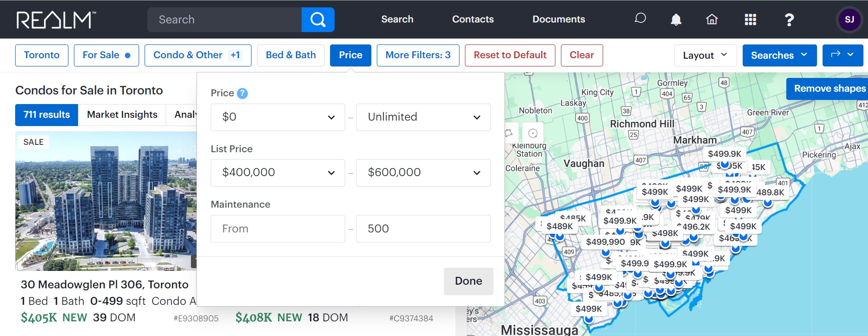Open the help question mark icon
This screenshot has width=868, height=336.
click(789, 19)
